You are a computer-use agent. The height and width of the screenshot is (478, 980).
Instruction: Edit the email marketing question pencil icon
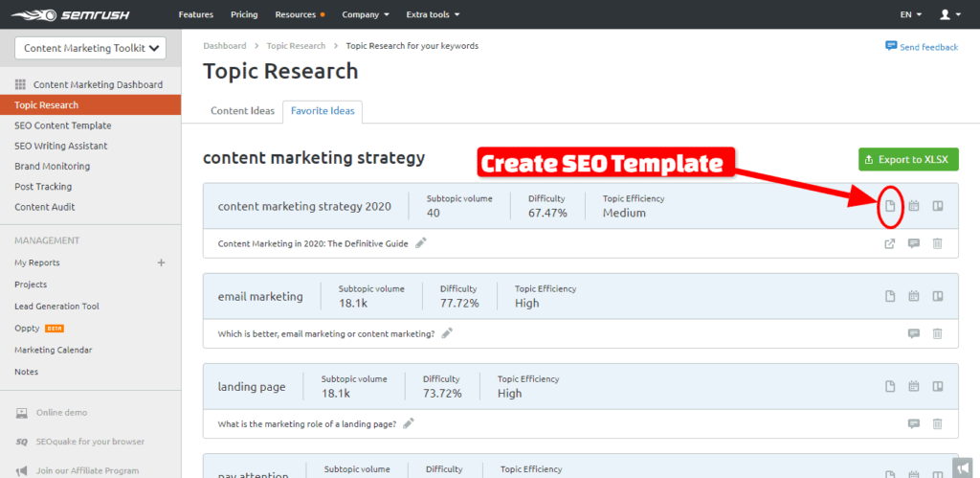(x=447, y=333)
